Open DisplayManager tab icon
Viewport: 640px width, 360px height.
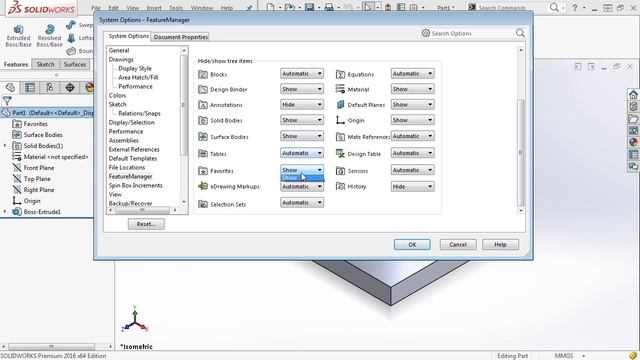pos(89,87)
